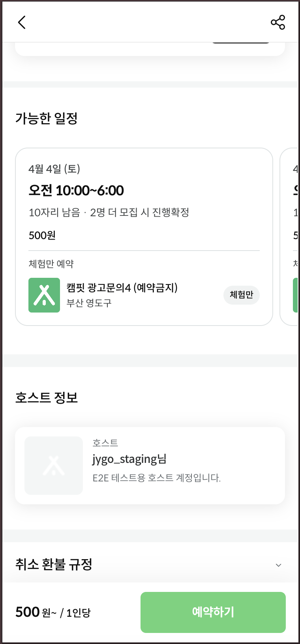Image resolution: width=300 pixels, height=644 pixels.
Task: Open the partially visible next schedule card
Action: click(290, 237)
